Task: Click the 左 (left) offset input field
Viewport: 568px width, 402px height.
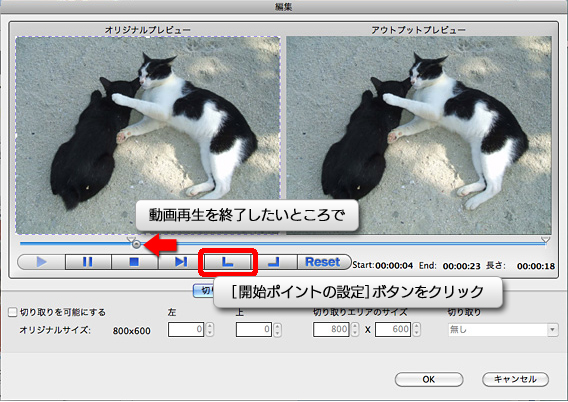Action: pyautogui.click(x=186, y=329)
